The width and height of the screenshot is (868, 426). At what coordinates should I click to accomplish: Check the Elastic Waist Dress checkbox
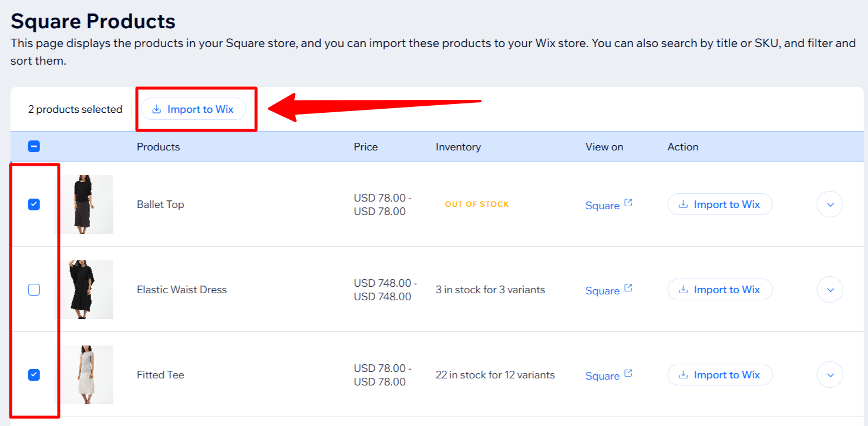(x=34, y=290)
